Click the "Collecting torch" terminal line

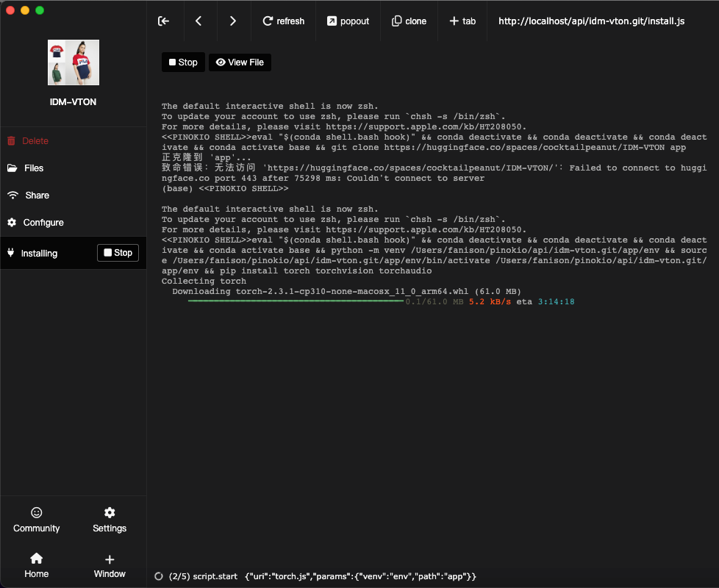[204, 281]
